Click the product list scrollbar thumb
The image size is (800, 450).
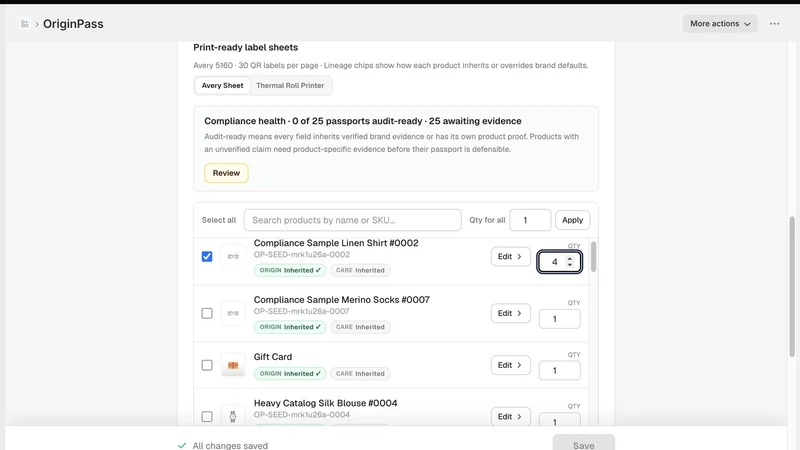coord(593,256)
